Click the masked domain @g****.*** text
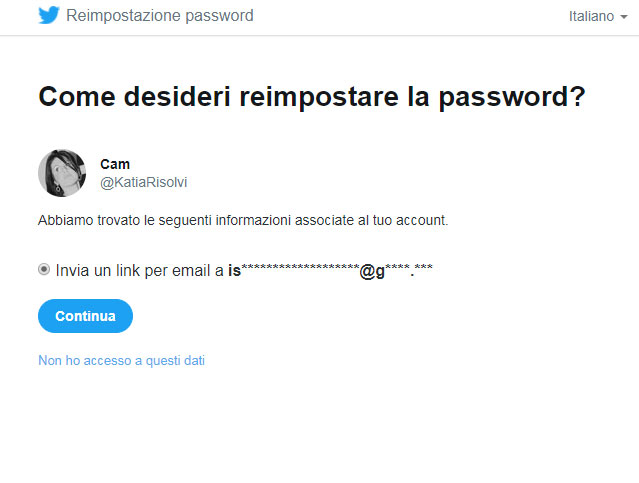Screen dimensions: 639x483 [x=396, y=271]
